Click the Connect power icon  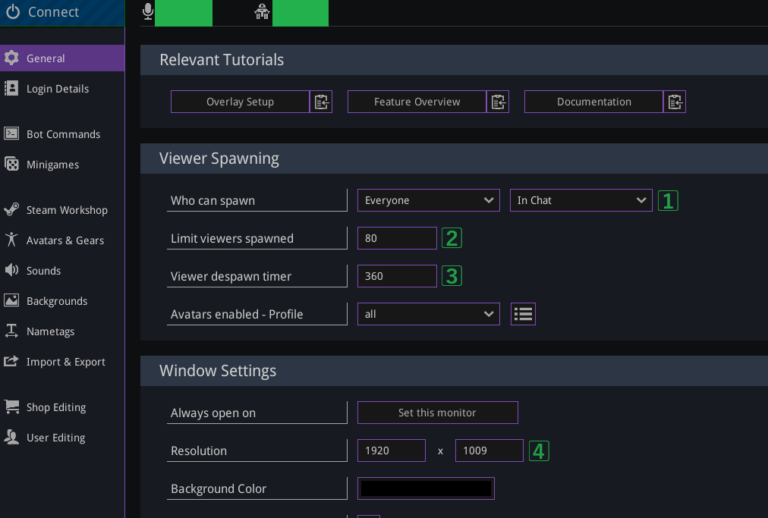click(13, 12)
